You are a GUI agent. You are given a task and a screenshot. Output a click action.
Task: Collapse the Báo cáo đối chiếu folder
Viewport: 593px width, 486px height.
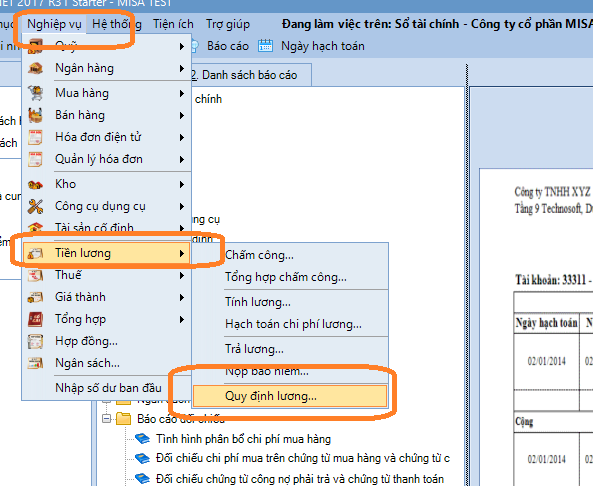[107, 419]
